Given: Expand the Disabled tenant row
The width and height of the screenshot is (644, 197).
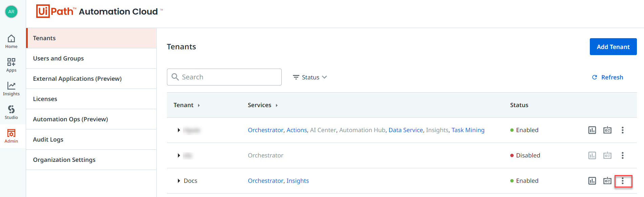Looking at the screenshot, I should click(178, 155).
